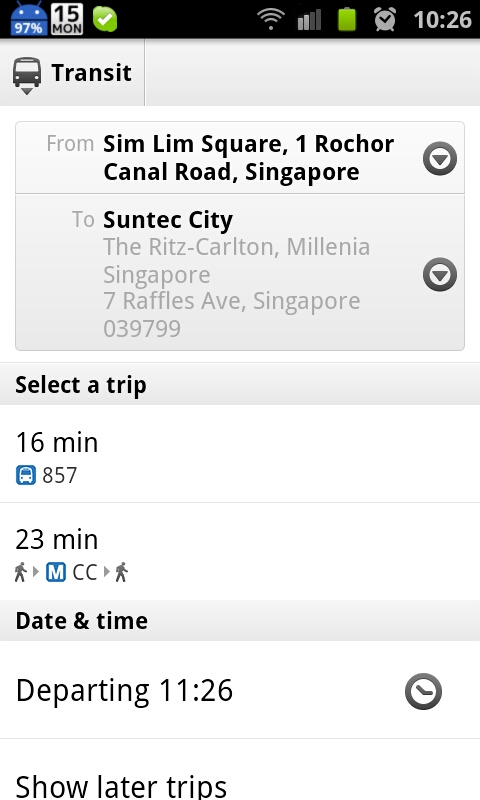
Task: Tap the first walking figure icon
Action: (20, 572)
